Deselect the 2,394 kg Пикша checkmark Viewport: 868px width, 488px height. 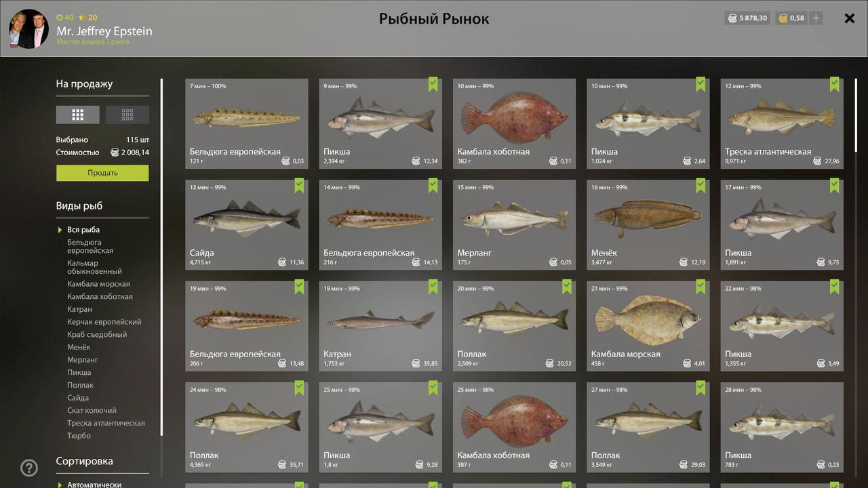pos(433,85)
